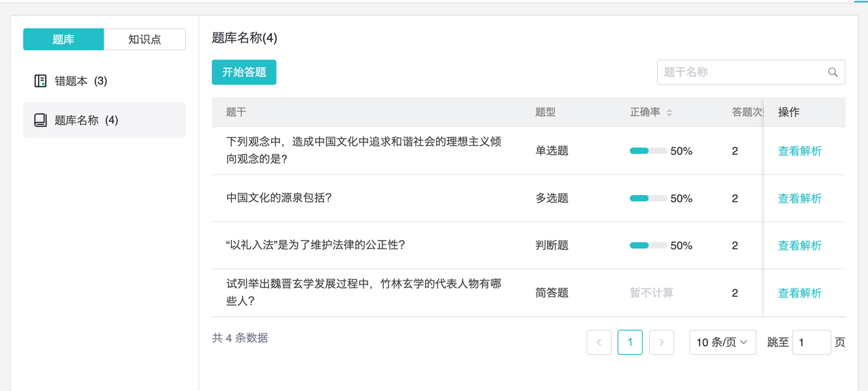Click the 50% progress bar of 单选题
The width and height of the screenshot is (868, 391).
click(648, 151)
